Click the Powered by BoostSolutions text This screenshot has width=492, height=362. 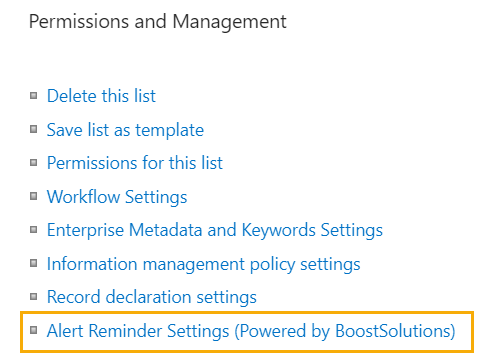point(345,331)
